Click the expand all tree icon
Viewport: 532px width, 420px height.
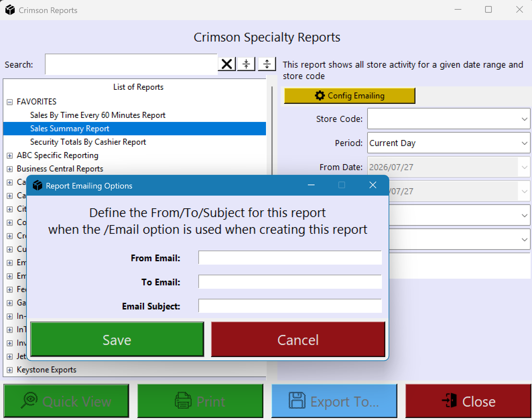point(267,64)
